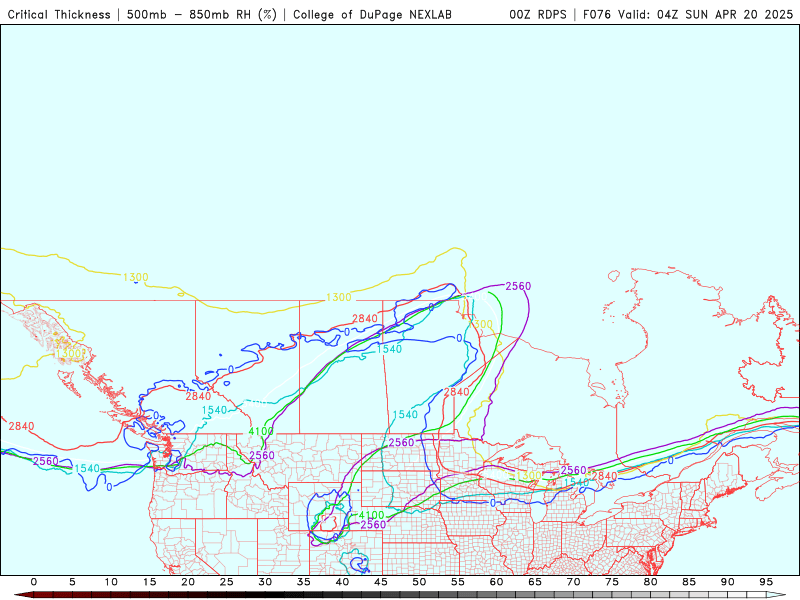
Task: Click the "College of DuPage NEXLAB" header text
Action: [x=372, y=15]
